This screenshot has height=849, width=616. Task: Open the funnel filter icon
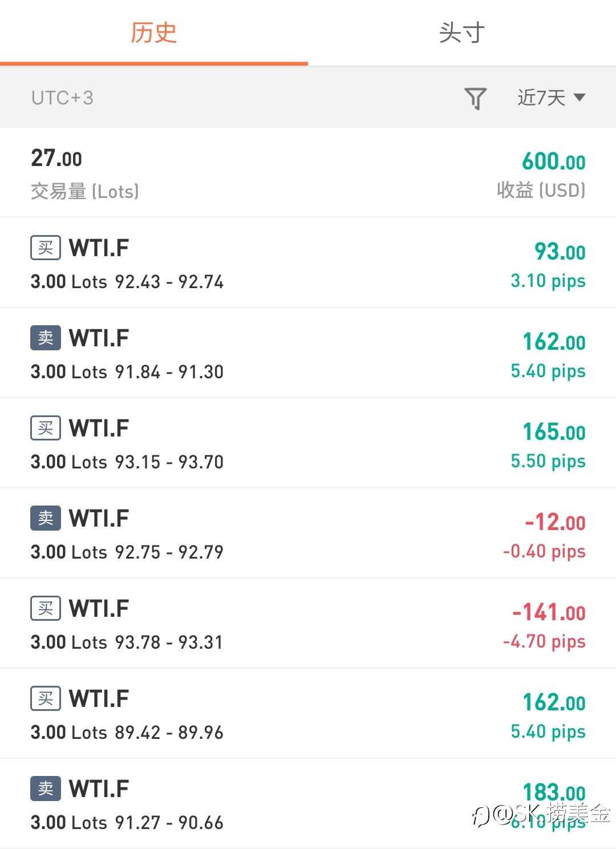(475, 98)
